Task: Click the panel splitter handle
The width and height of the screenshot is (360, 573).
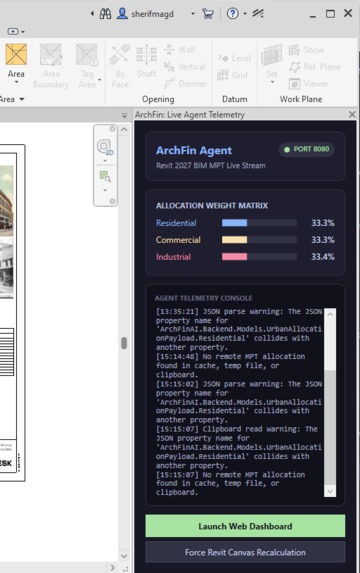Action: pyautogui.click(x=124, y=343)
